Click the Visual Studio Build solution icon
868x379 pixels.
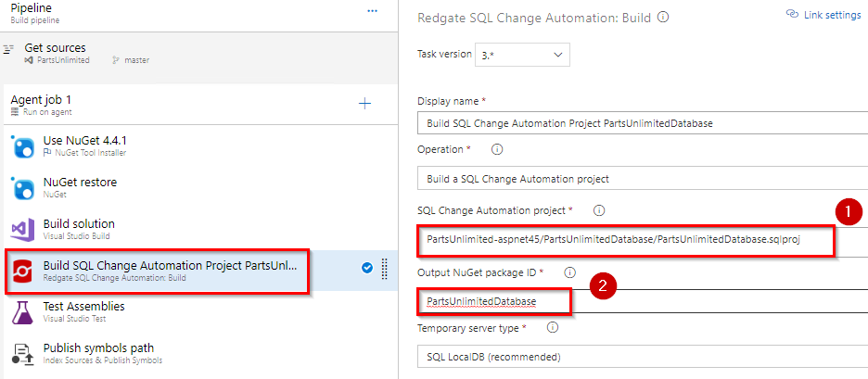pyautogui.click(x=22, y=230)
